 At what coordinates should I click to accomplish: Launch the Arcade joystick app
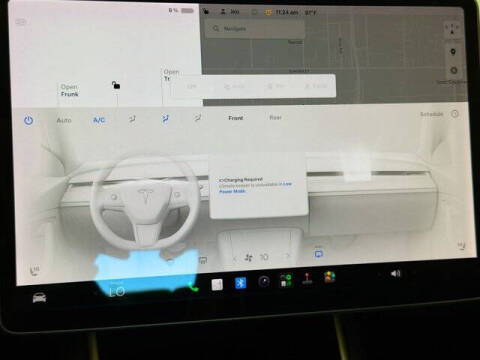tap(307, 278)
